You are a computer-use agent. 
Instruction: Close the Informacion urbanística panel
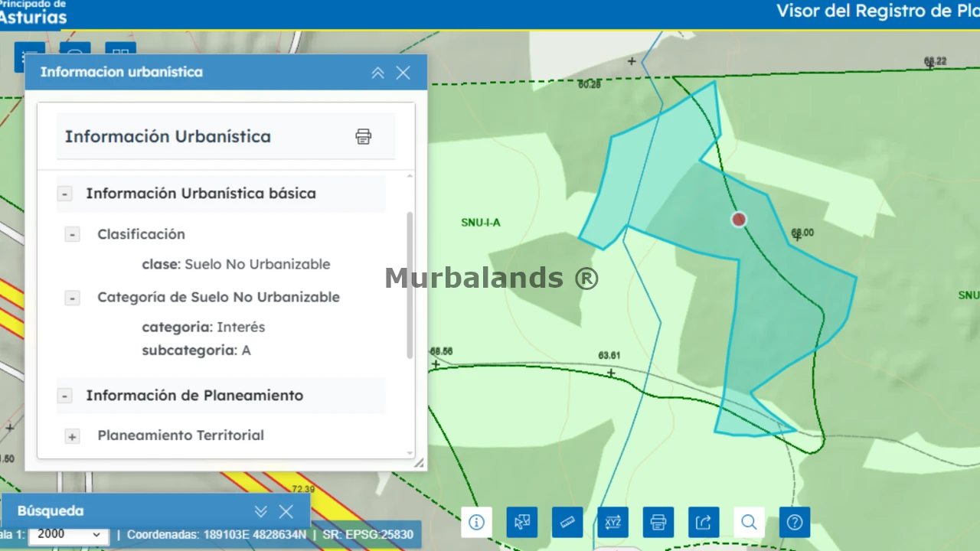click(x=403, y=73)
